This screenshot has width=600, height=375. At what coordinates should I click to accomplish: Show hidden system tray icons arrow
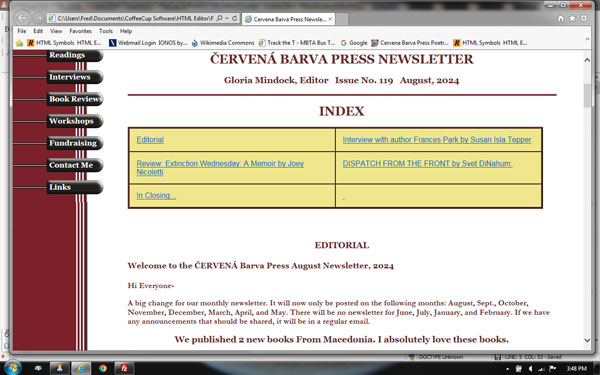click(508, 369)
